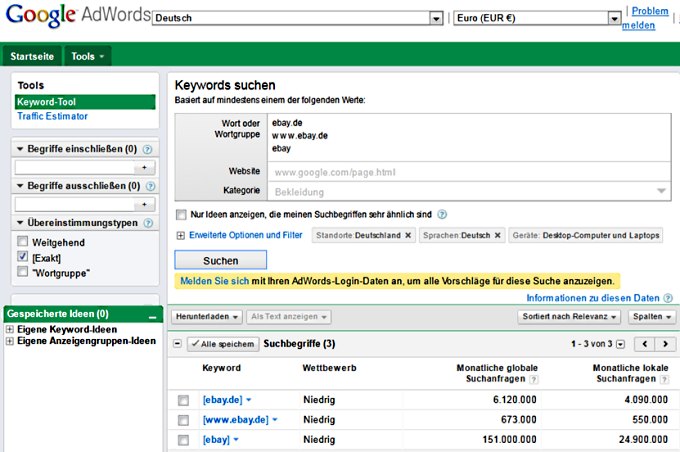The width and height of the screenshot is (680, 452).
Task: Open 'Informationen zu diesen Daten' link
Action: (593, 298)
